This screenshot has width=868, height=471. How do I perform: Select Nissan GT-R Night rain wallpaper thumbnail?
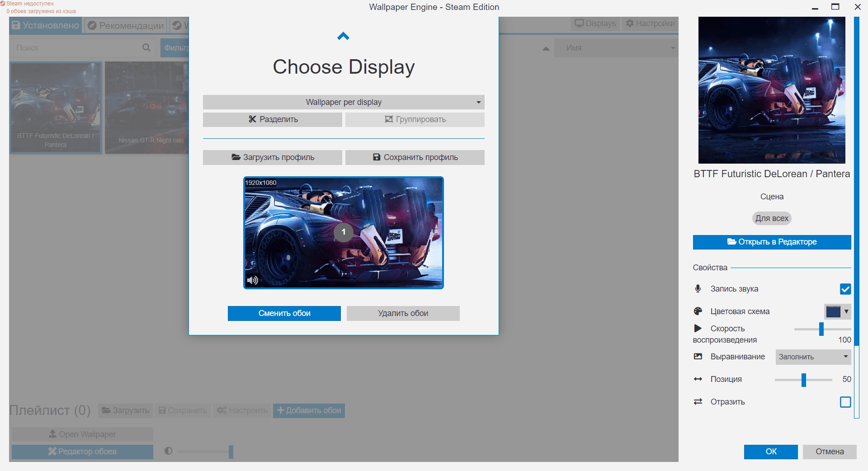[x=147, y=108]
